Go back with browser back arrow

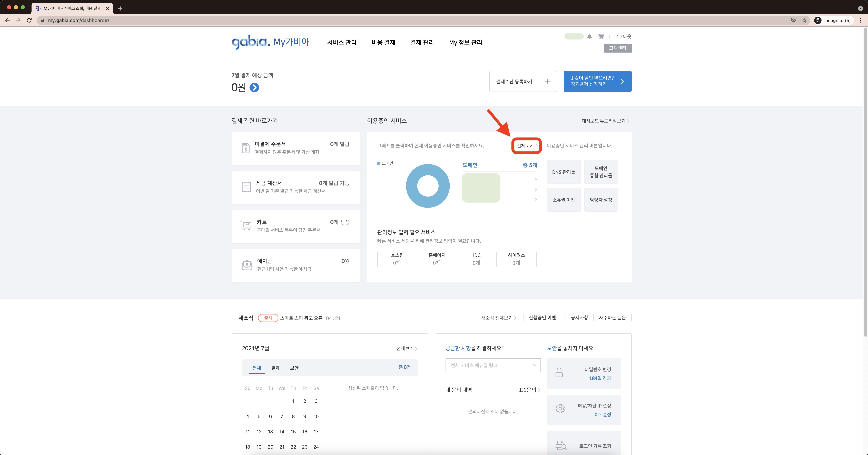tap(7, 20)
